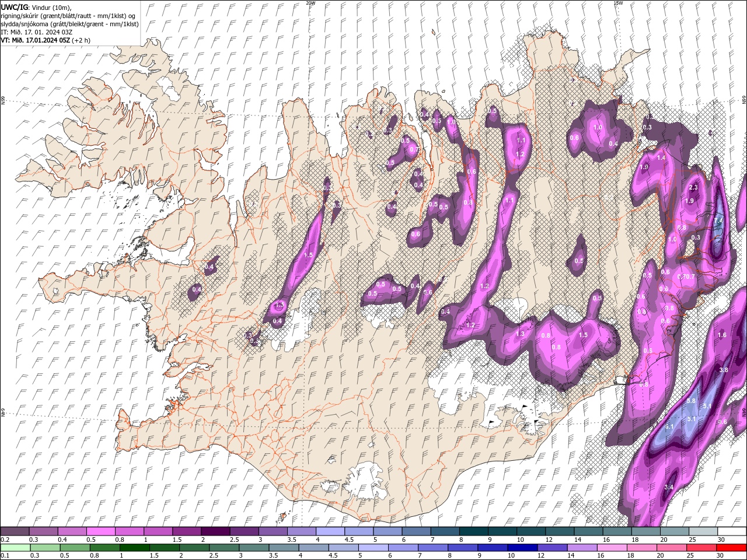Choose the light lavender swatch labeled 4 in upper legend
Screen dimensions: 747x560
[330, 531]
